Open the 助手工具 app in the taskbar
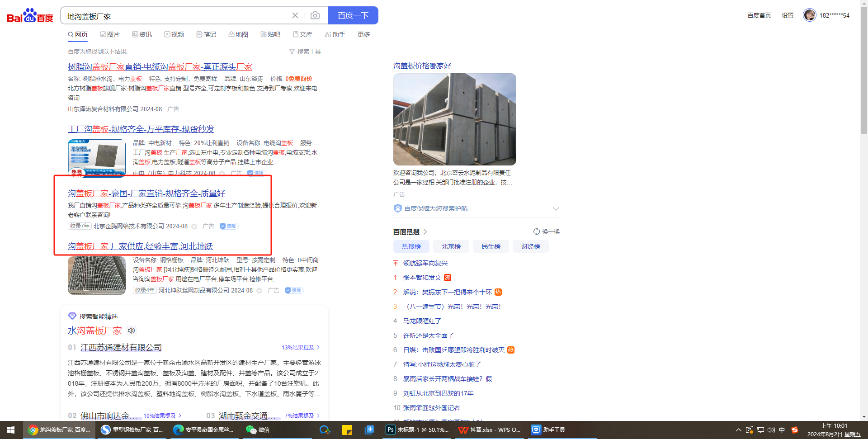 pyautogui.click(x=562, y=430)
